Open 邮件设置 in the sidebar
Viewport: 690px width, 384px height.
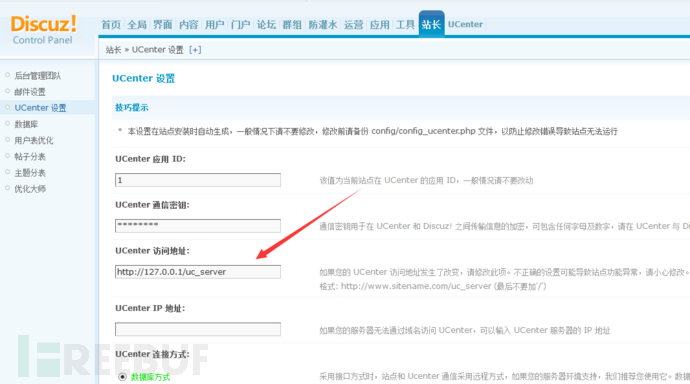pos(30,92)
